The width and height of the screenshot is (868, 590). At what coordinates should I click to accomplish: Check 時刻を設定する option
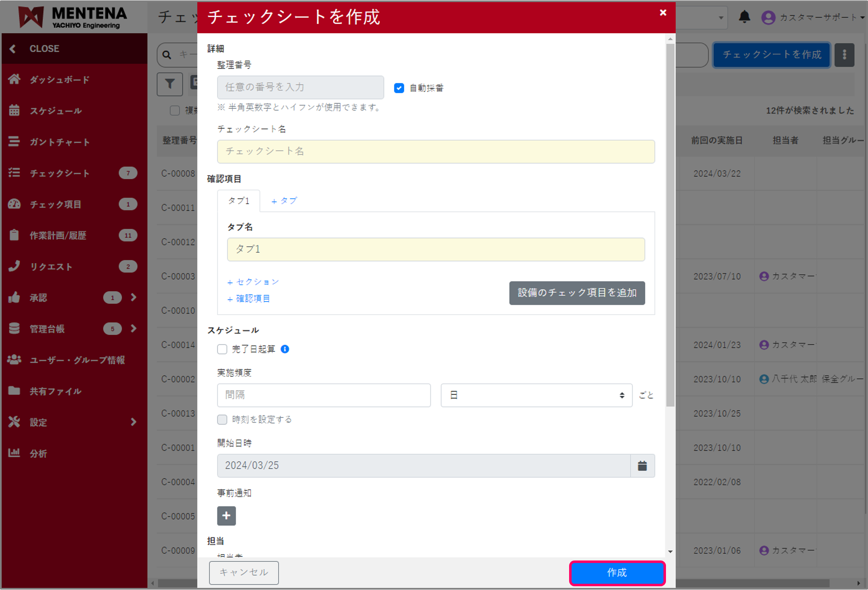pos(222,420)
